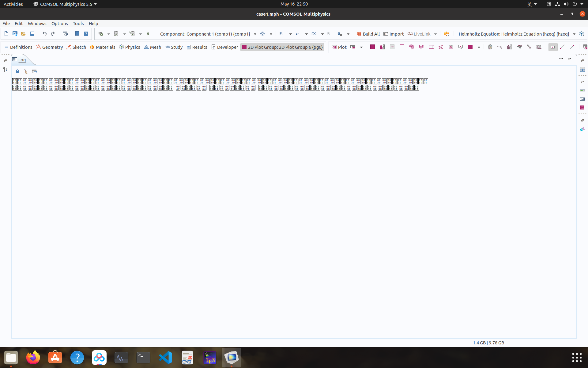
Task: Launch Visual Studio Code from dock
Action: (x=165, y=358)
